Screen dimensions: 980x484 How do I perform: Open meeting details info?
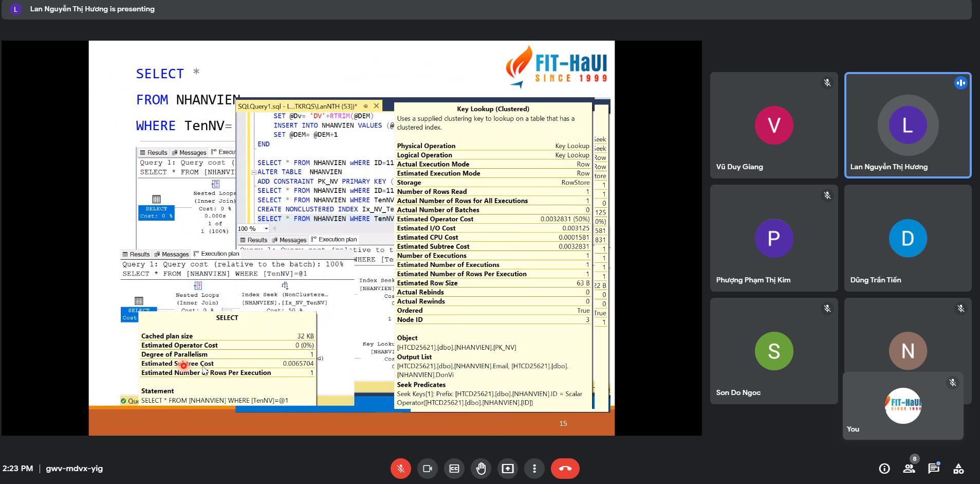pyautogui.click(x=884, y=469)
